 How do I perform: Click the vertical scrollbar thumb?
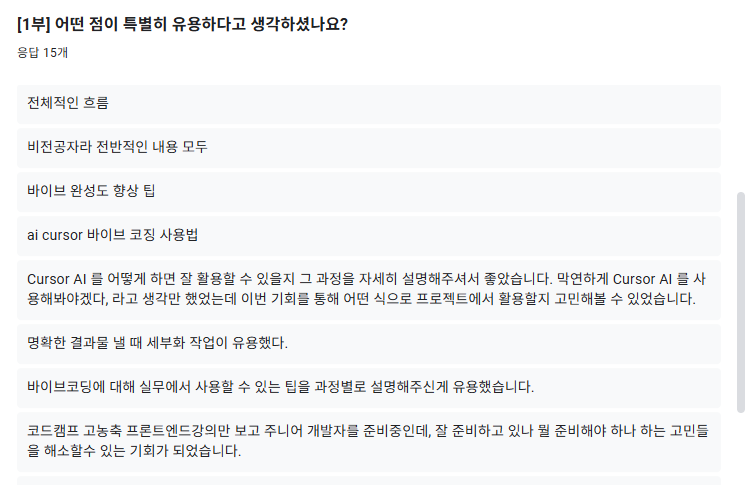740,302
